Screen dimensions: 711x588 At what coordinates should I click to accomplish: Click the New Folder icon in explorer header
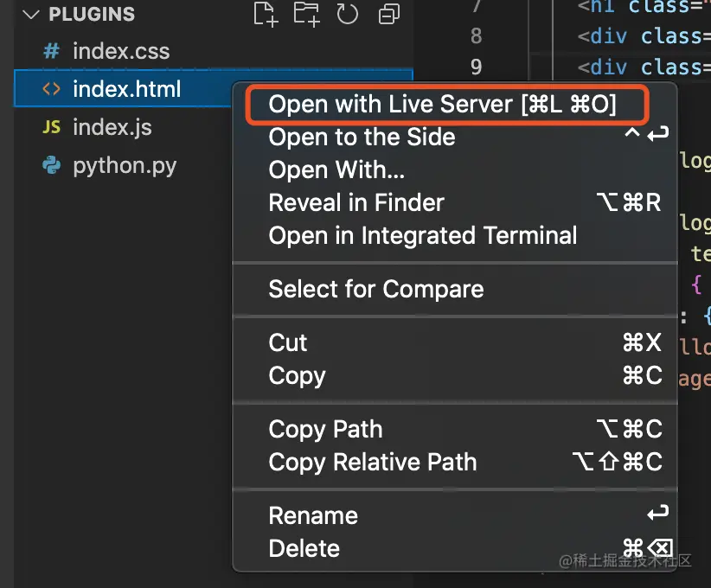[306, 14]
